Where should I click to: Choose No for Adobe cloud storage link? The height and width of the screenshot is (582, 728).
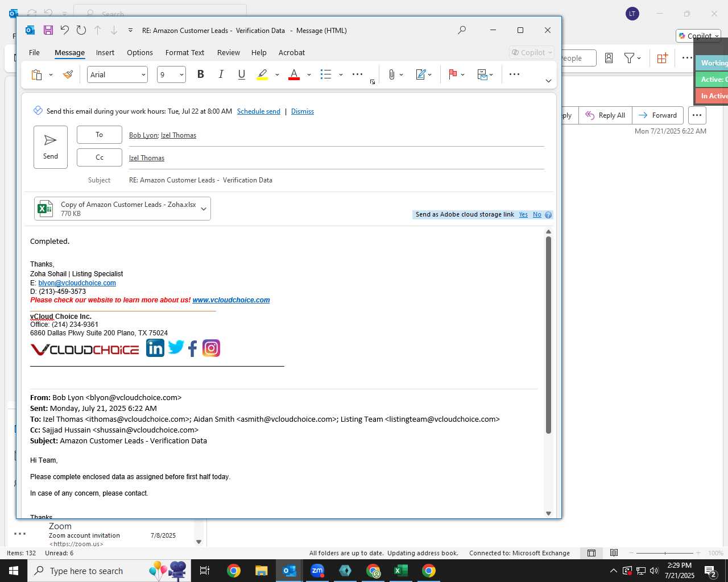coord(537,215)
